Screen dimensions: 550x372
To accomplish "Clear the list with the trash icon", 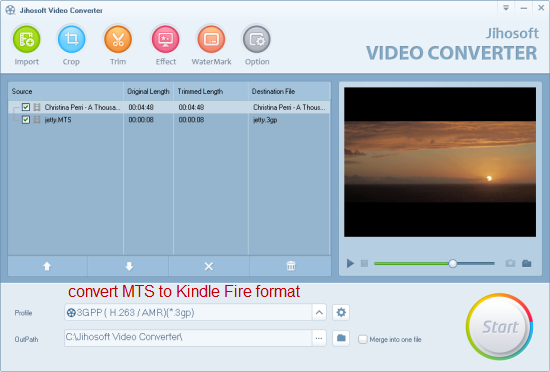I will 291,266.
